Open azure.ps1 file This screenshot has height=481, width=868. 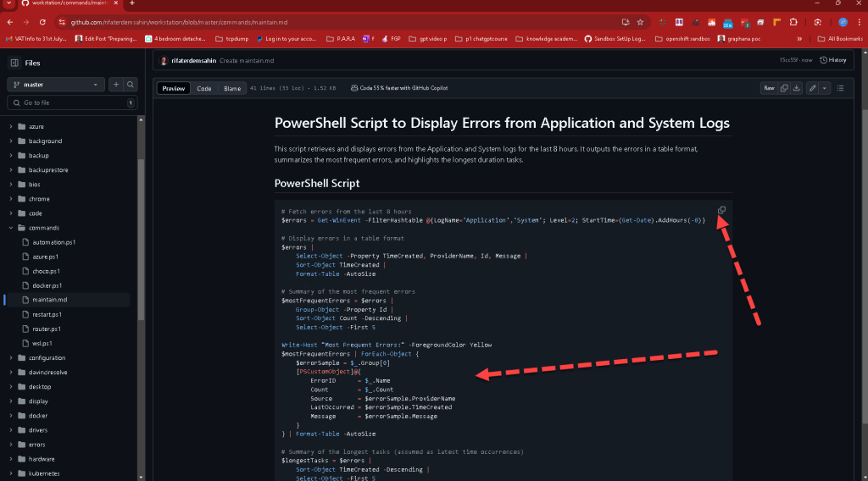[46, 257]
